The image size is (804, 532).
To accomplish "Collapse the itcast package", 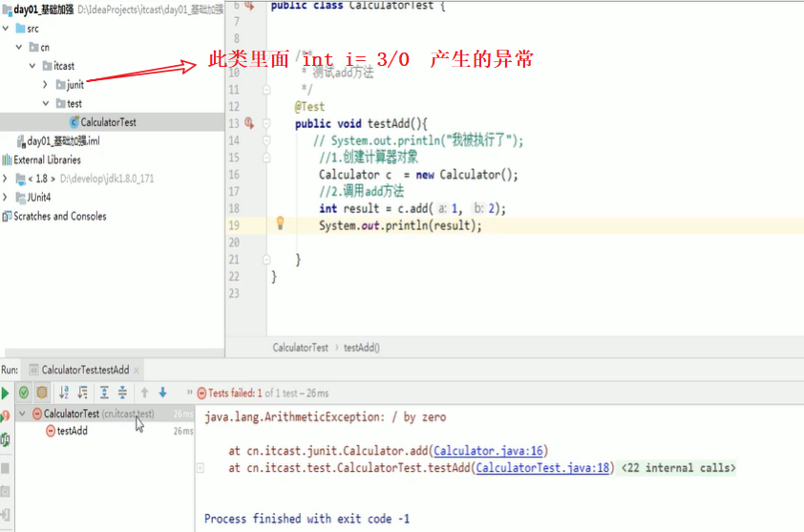I will click(x=32, y=66).
